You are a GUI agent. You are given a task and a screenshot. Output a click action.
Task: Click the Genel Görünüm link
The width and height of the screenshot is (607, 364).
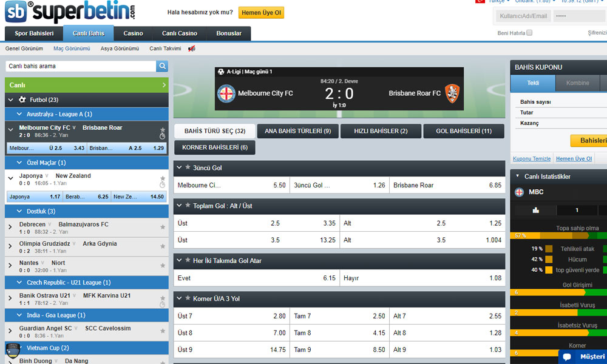(x=24, y=49)
